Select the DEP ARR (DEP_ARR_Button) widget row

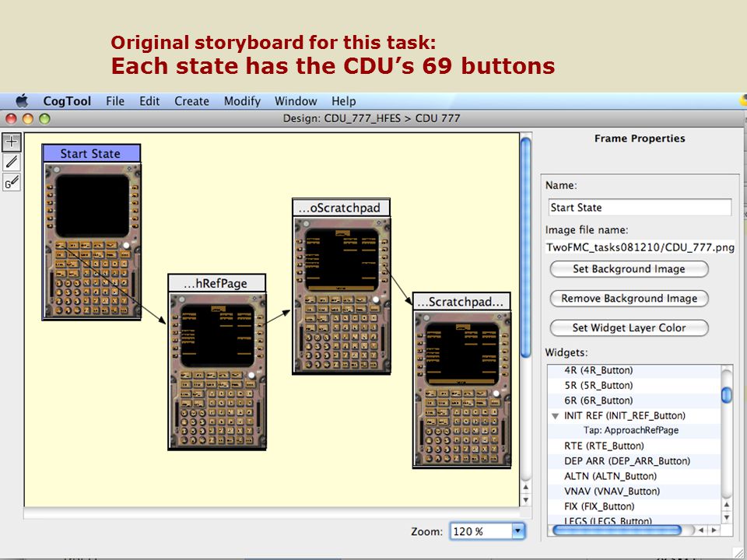point(633,461)
